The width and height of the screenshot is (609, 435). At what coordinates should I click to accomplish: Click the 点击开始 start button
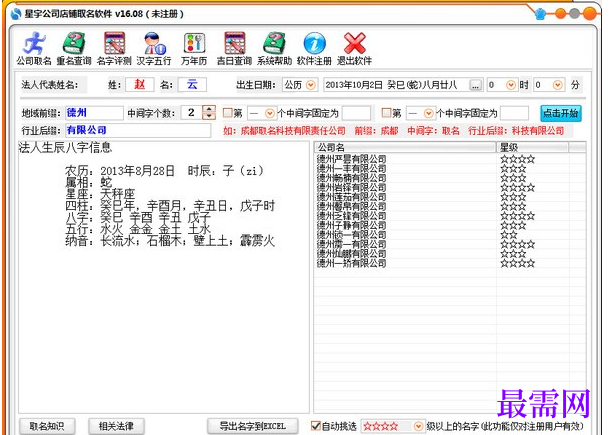(x=560, y=113)
